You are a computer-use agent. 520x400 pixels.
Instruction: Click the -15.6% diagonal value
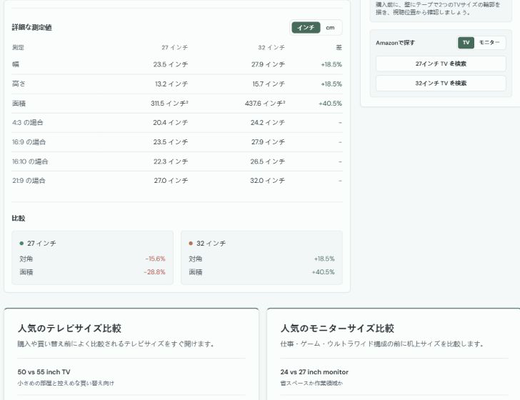[155, 259]
